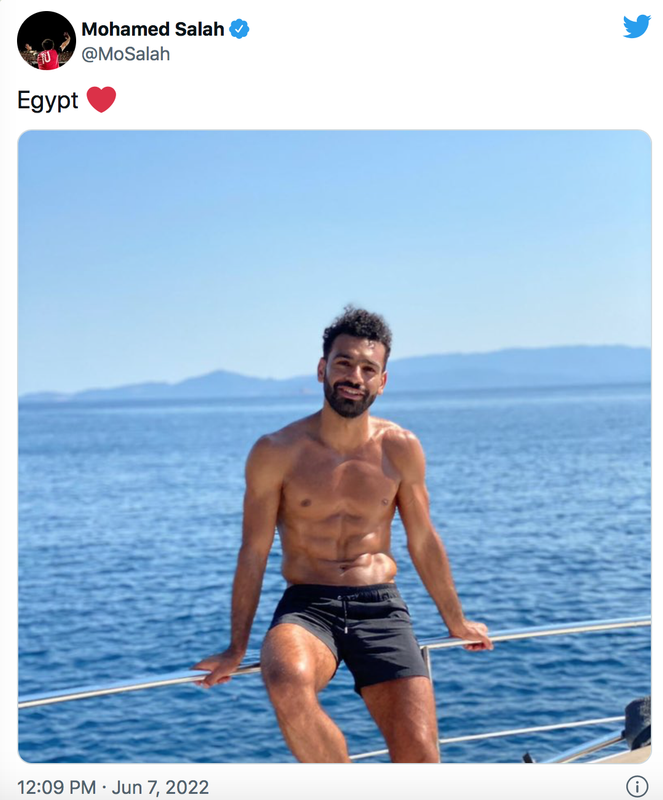Click the 12:09 PM timestamp
The image size is (663, 800).
point(57,787)
